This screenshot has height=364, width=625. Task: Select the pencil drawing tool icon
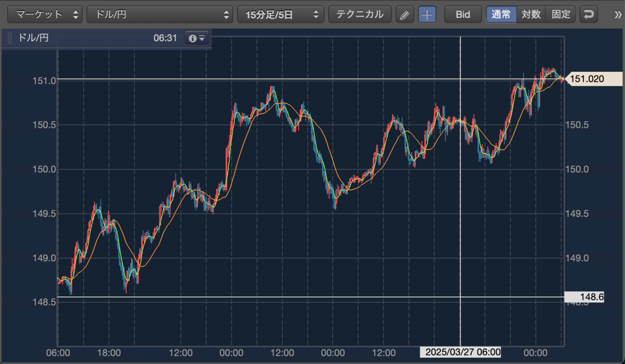pyautogui.click(x=404, y=15)
